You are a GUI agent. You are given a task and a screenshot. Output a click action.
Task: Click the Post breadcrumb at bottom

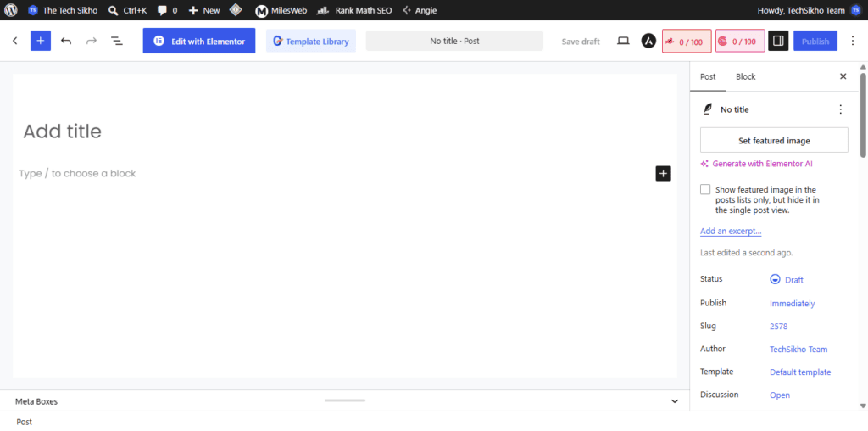(25, 422)
